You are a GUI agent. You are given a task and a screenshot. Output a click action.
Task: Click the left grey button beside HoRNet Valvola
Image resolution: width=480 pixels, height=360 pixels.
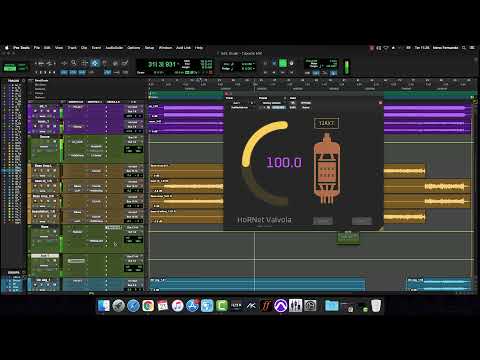click(323, 220)
